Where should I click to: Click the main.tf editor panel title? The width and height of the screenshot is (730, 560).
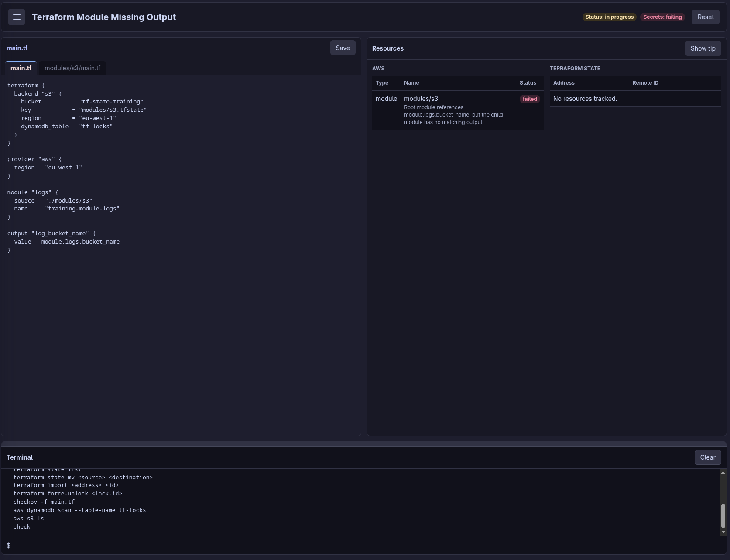click(17, 48)
